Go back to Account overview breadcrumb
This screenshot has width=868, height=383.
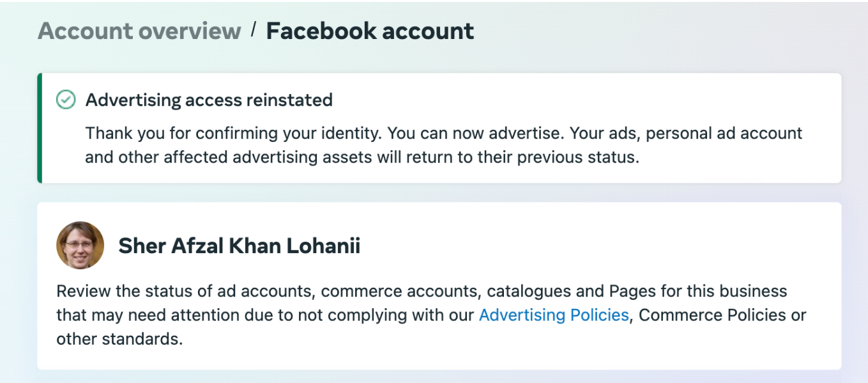pyautogui.click(x=139, y=31)
